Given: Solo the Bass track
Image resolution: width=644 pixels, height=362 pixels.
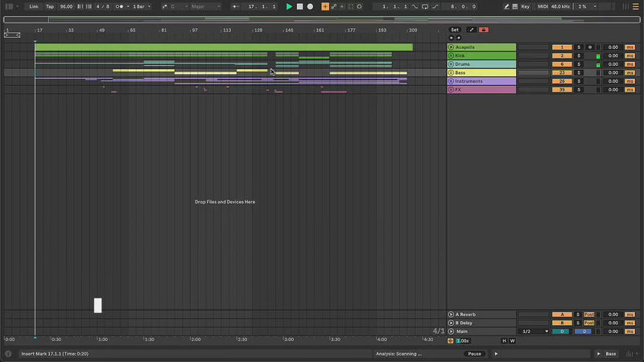Looking at the screenshot, I should 578,72.
